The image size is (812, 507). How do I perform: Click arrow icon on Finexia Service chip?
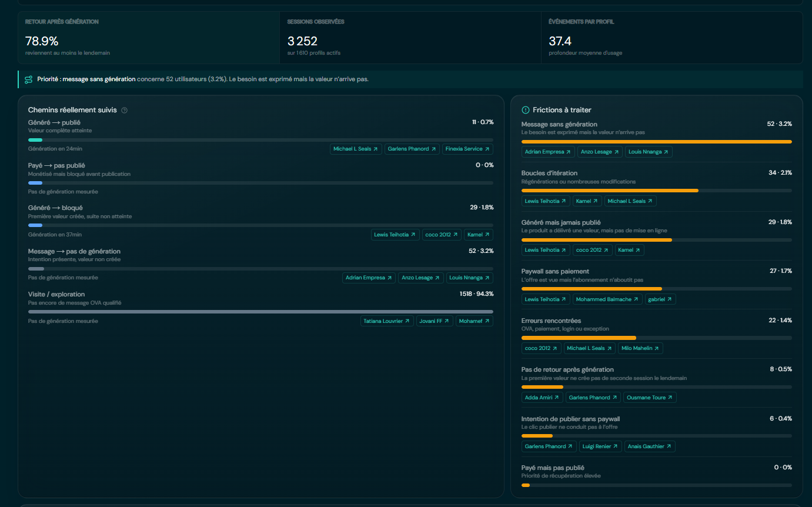point(487,149)
